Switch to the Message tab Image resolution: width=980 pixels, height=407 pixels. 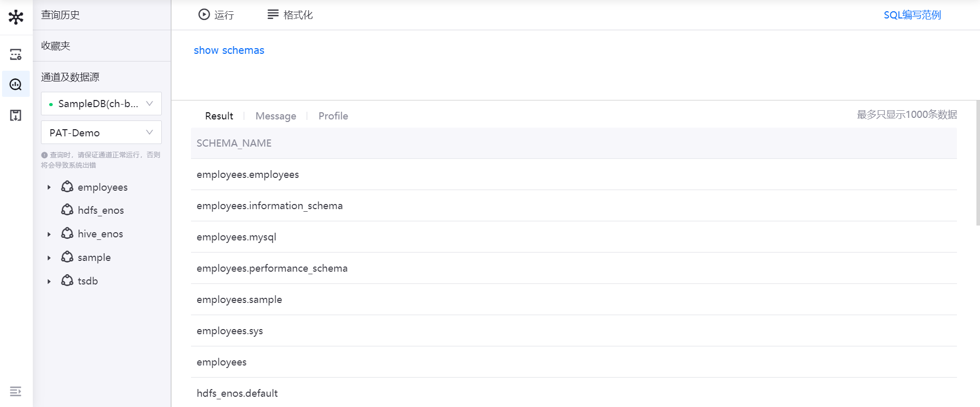(275, 116)
